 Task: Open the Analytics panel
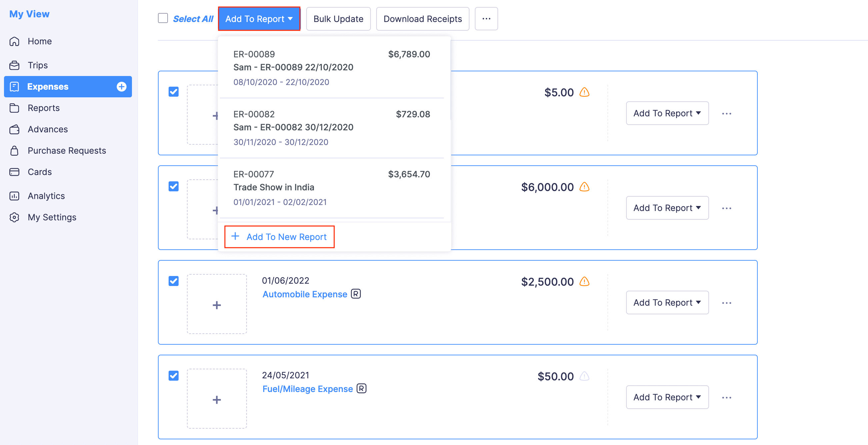pos(46,196)
